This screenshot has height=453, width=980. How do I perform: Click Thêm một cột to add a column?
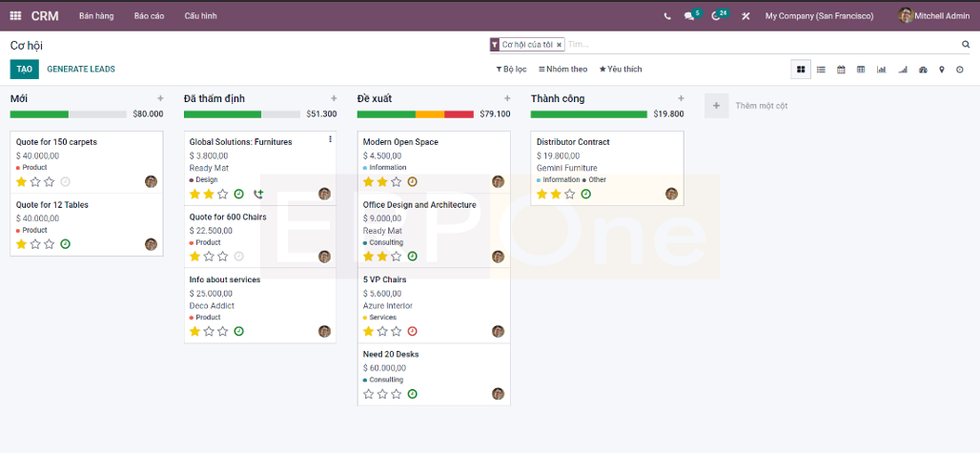tap(762, 106)
